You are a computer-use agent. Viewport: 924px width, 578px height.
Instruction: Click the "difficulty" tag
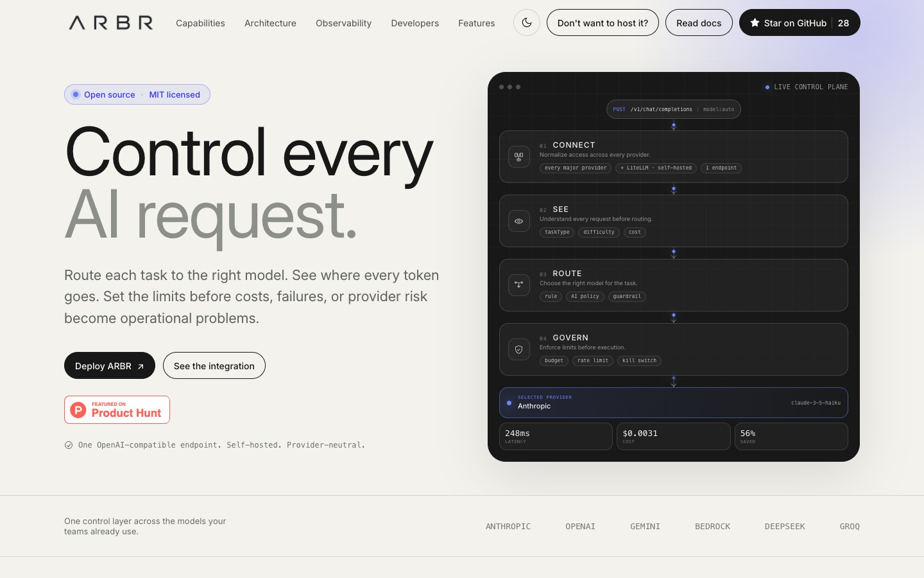(599, 232)
